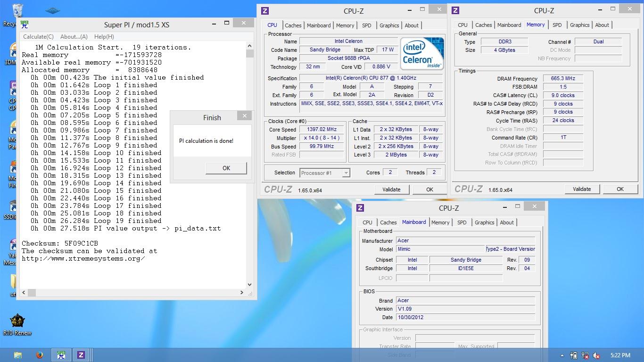Open the 'ut' folder on desktop
644x362 pixels.
point(12,285)
